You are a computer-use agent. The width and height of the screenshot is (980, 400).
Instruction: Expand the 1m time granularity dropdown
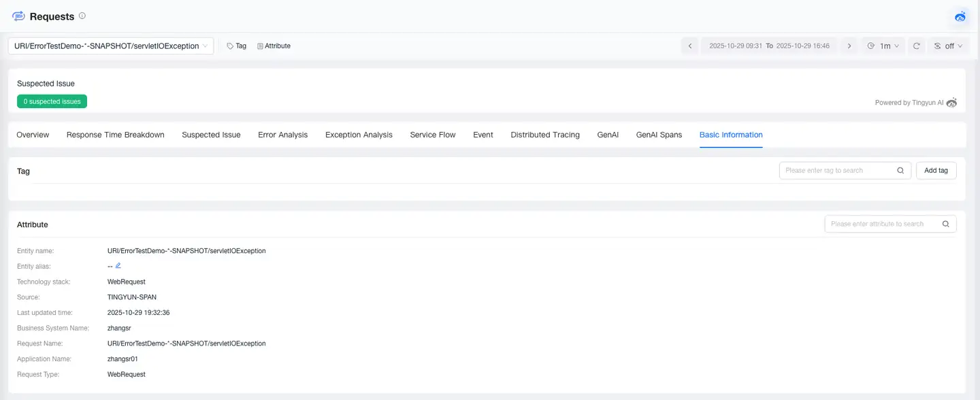tap(883, 46)
